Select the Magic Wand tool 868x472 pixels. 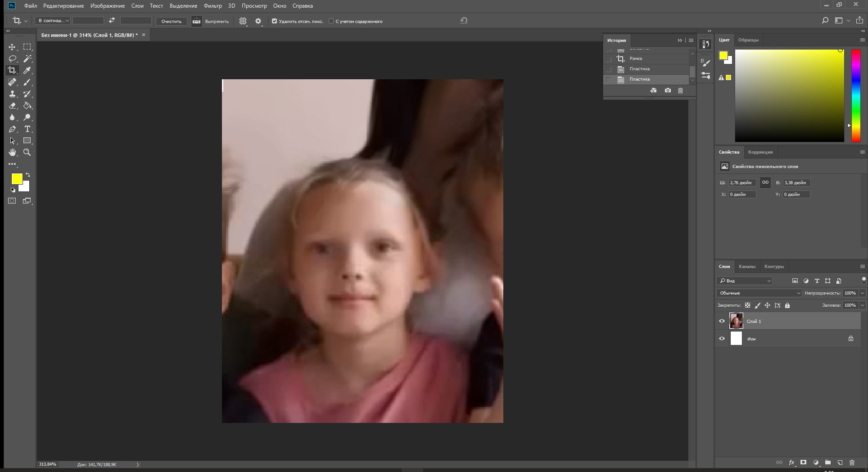click(x=27, y=59)
